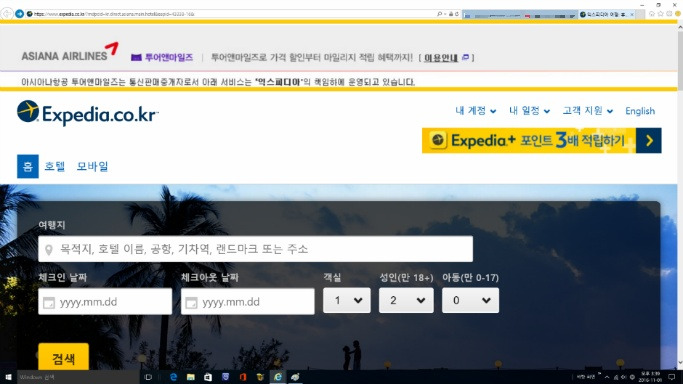The height and width of the screenshot is (384, 683).
Task: Click the destination 목적지 input field
Action: pos(255,249)
